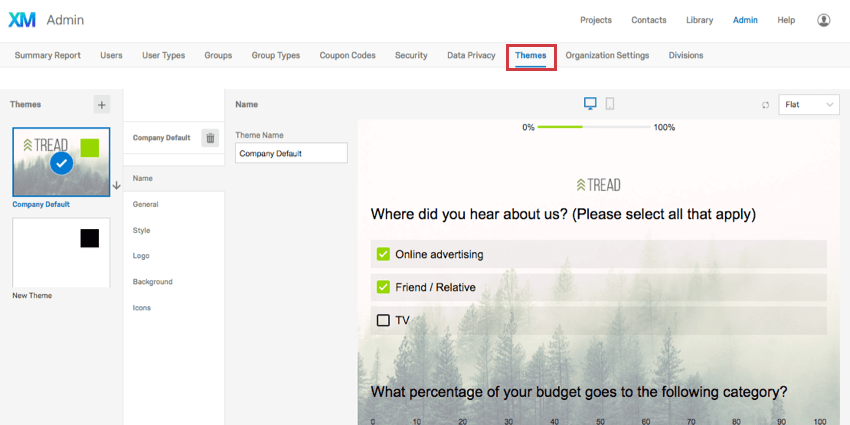
Task: Click the black color swatch on New Theme
Action: pos(89,238)
